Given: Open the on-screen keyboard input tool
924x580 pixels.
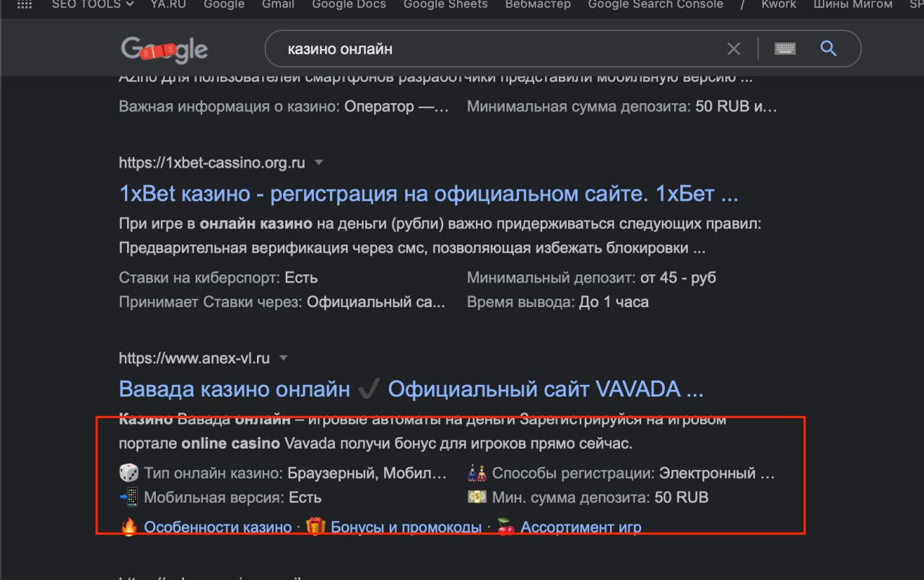Looking at the screenshot, I should coord(785,49).
